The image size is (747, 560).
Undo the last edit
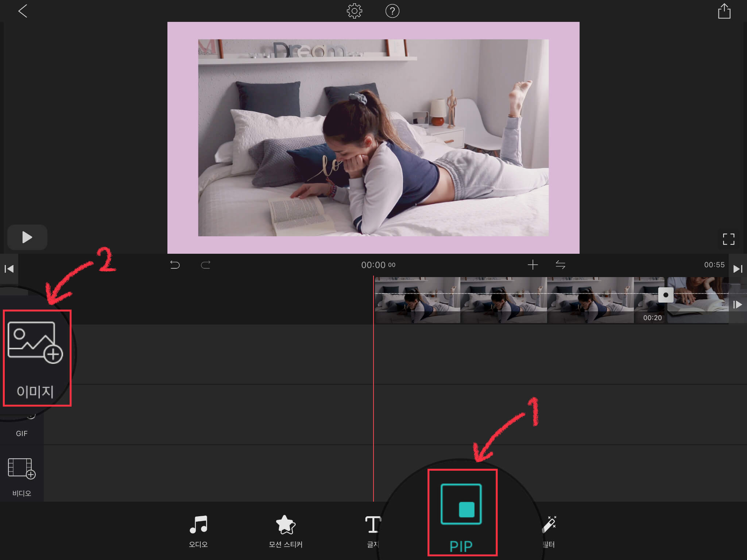(x=175, y=265)
